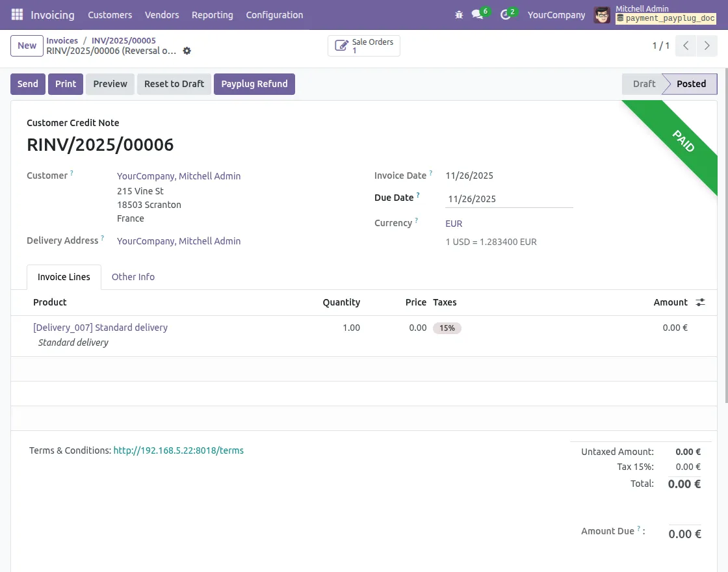
Task: Switch to the Other Info tab
Action: (x=133, y=277)
